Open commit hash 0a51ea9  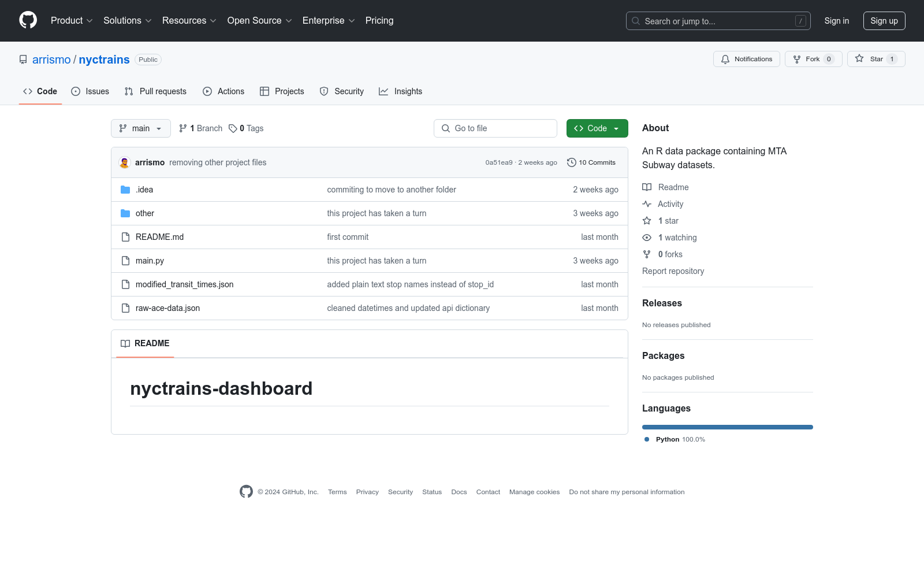[x=499, y=162]
